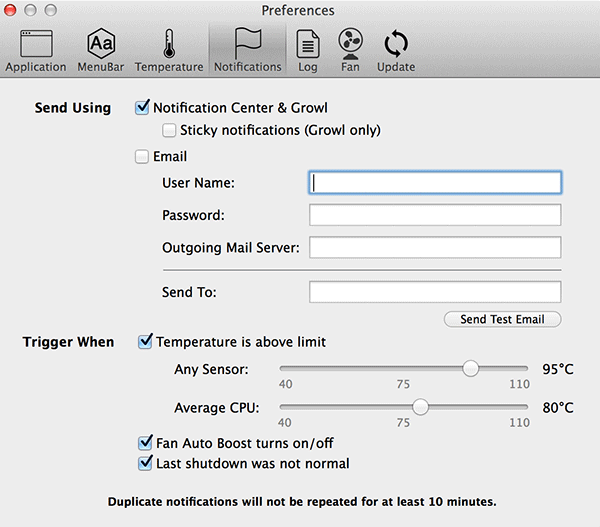The height and width of the screenshot is (527, 600).
Task: Select the Notifications flag icon
Action: [248, 50]
